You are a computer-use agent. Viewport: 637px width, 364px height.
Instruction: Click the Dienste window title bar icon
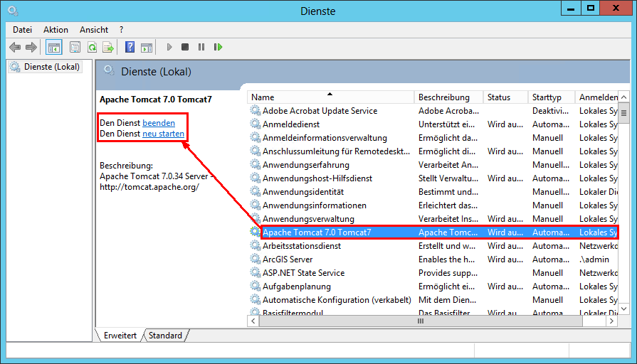(13, 11)
